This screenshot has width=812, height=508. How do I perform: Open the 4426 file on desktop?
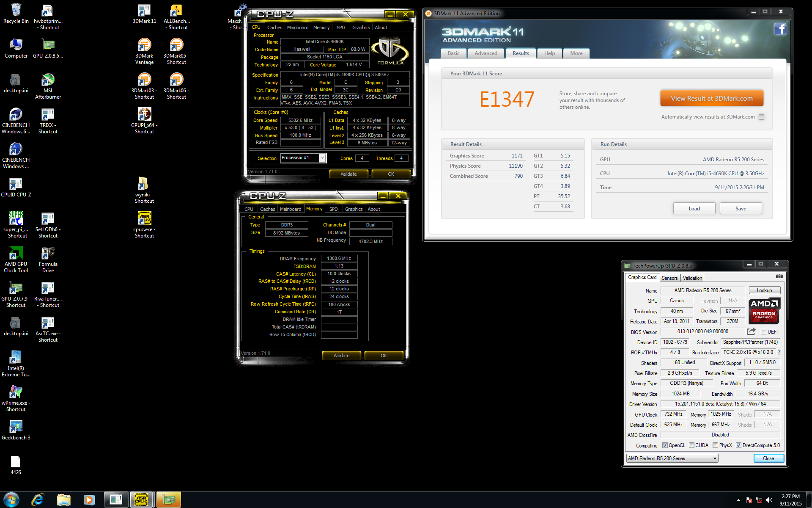pos(16,465)
